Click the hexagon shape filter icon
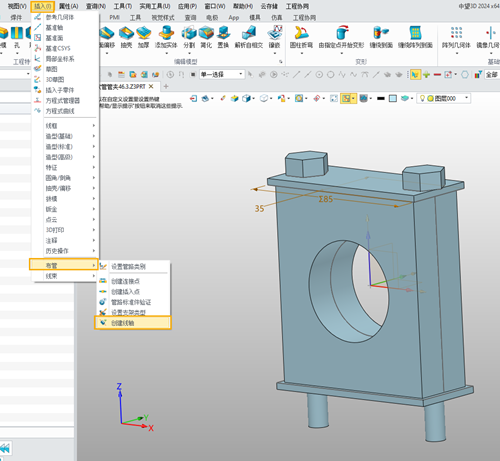 pyautogui.click(x=465, y=74)
